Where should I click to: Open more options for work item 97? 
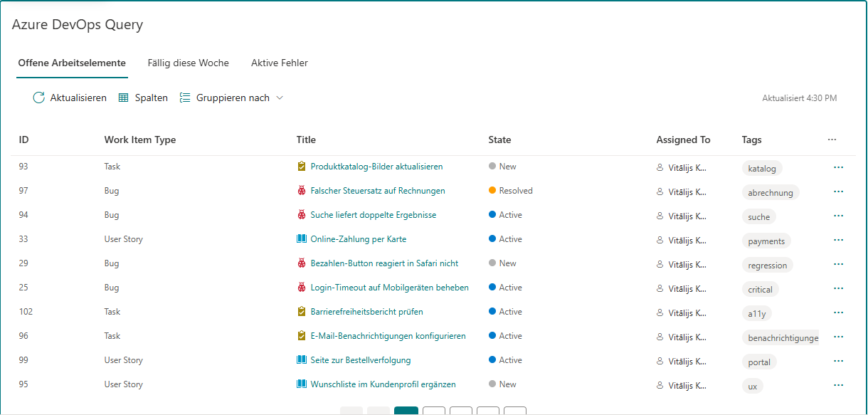point(838,191)
